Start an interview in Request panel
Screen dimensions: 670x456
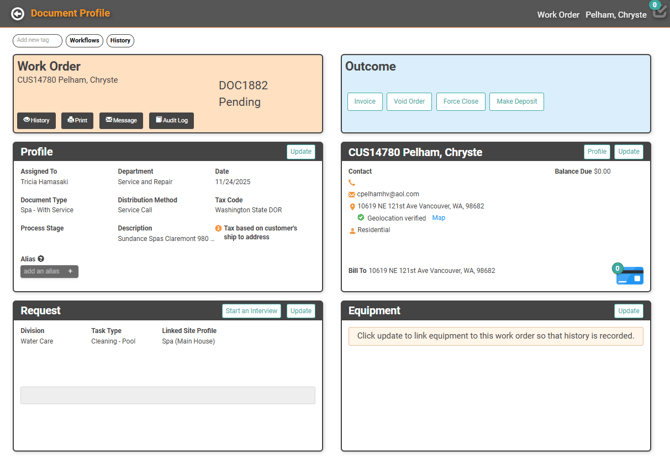(x=251, y=311)
